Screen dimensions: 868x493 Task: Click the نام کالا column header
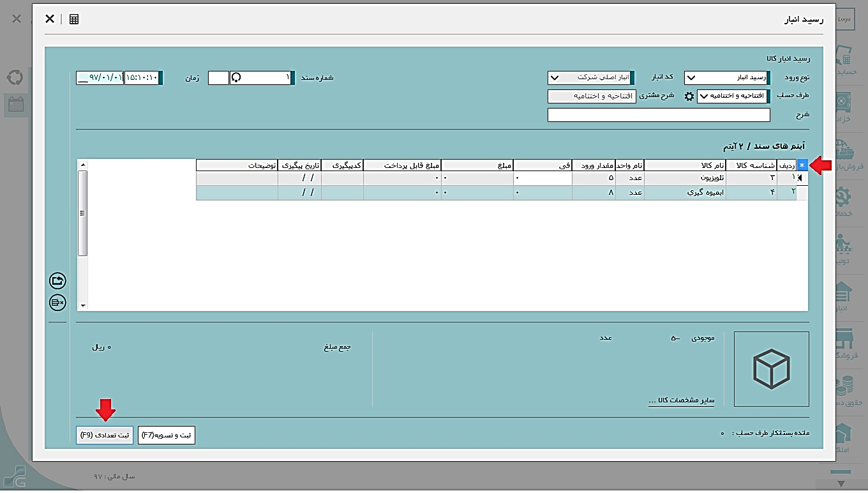click(685, 165)
